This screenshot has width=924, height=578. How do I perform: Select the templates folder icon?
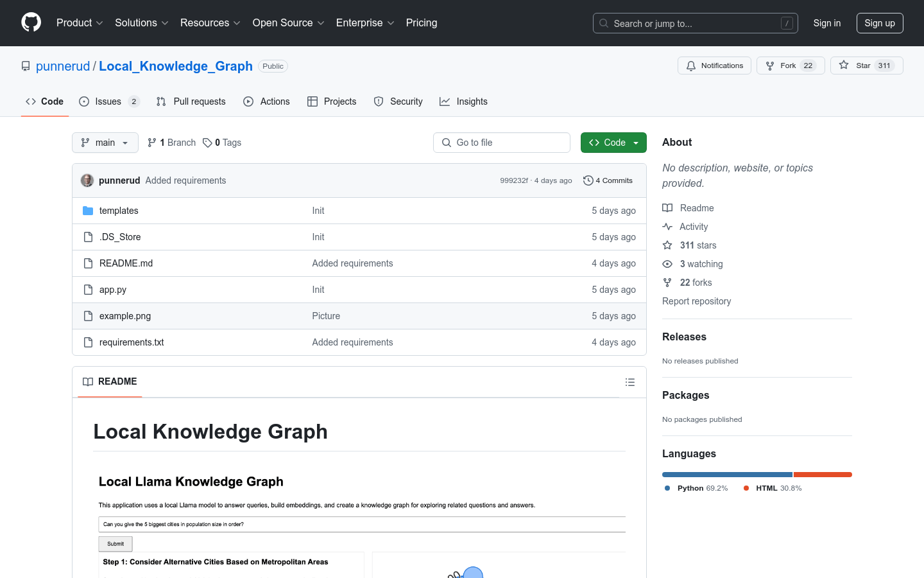(x=88, y=210)
